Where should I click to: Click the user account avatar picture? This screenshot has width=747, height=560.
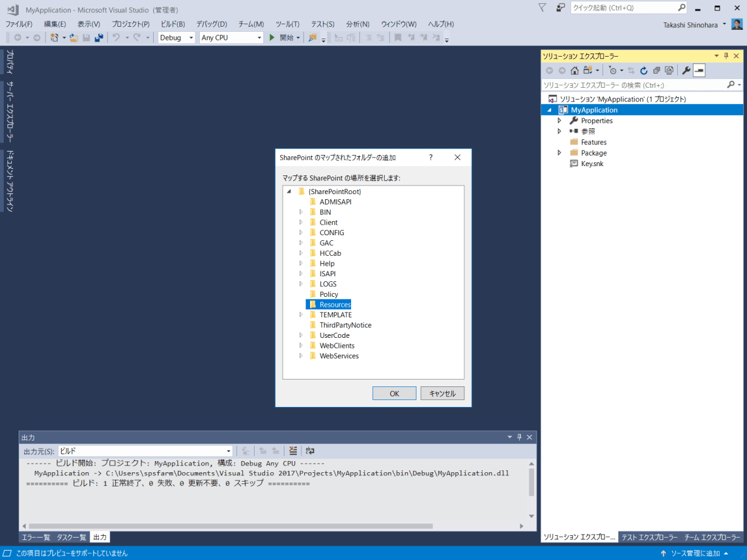point(736,24)
